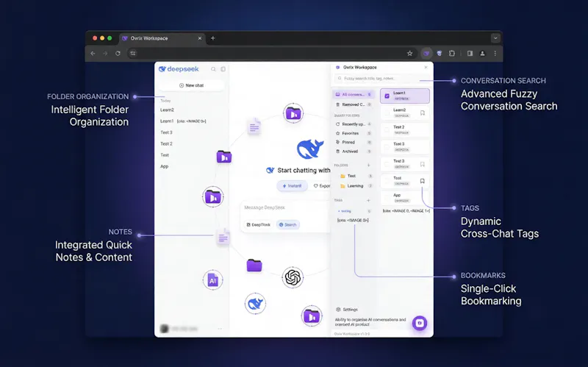Open site info icon in address bar
Screen dimensions: 588x367
pos(133,53)
